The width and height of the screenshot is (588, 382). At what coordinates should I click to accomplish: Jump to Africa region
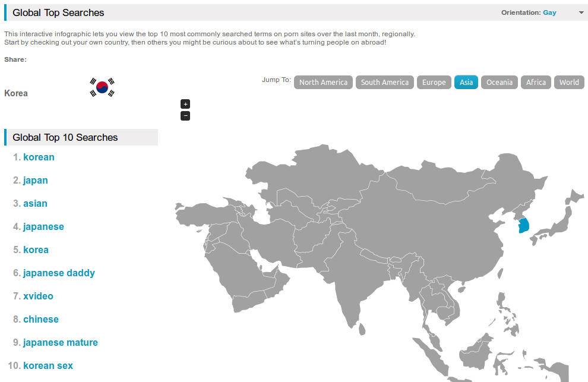(536, 83)
